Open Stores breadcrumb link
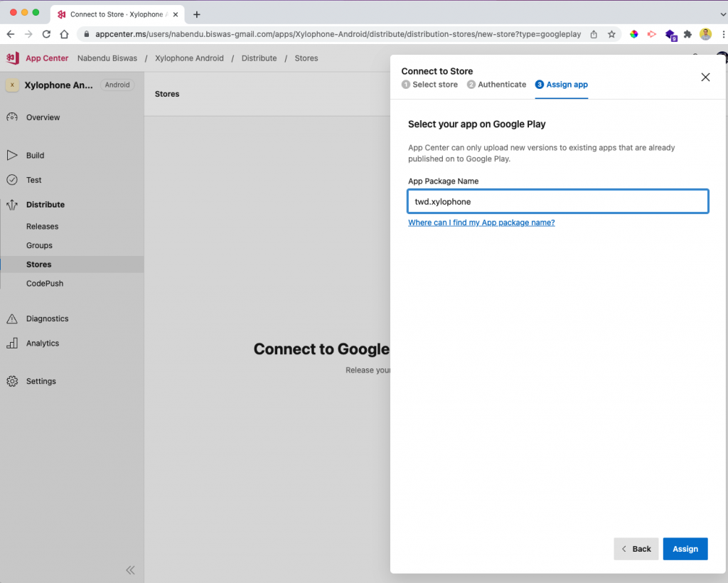Viewport: 728px width, 583px height. (x=306, y=58)
